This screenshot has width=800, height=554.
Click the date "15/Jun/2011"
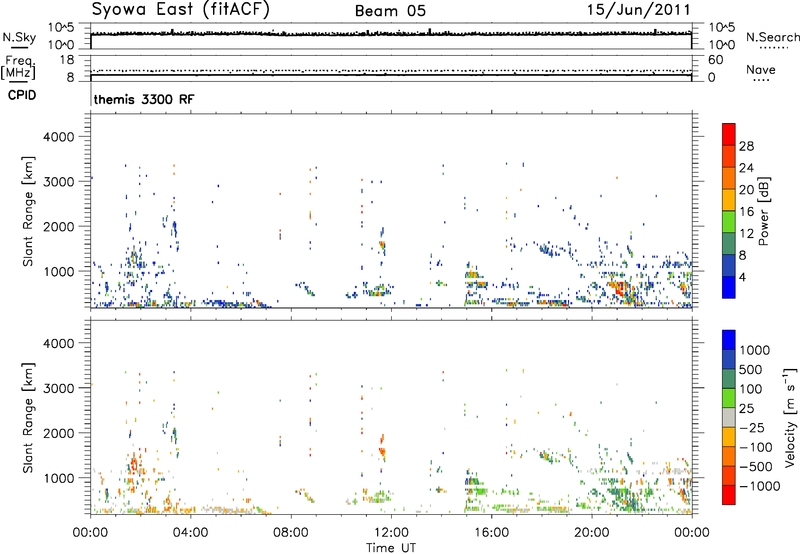coord(638,10)
